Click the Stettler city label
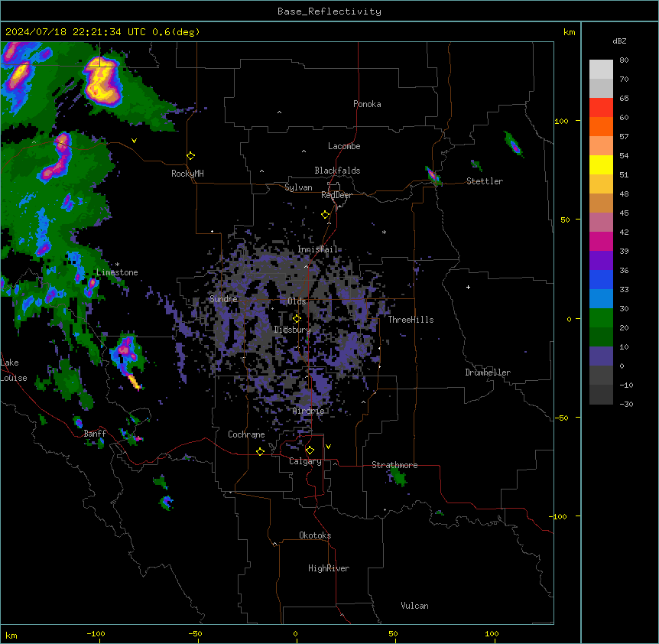The image size is (659, 644). (x=485, y=181)
